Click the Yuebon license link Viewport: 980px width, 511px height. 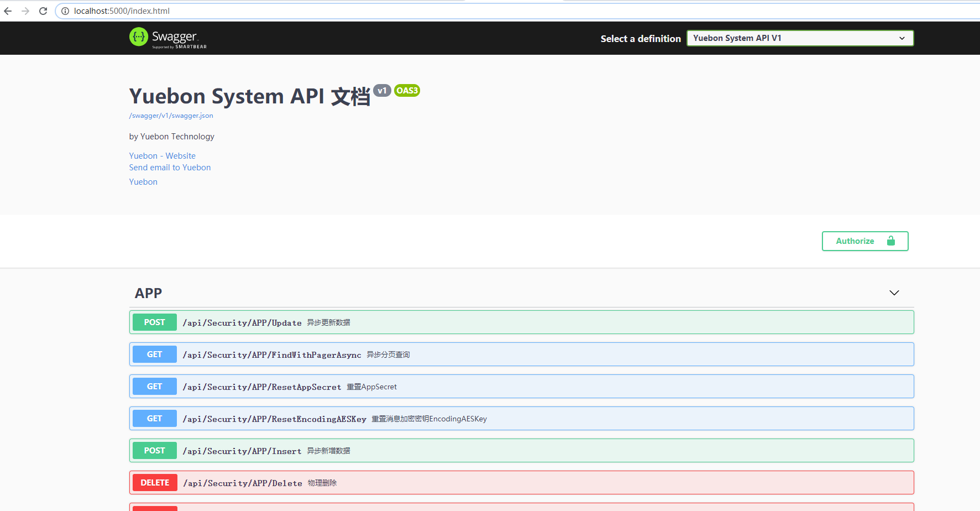(x=143, y=182)
